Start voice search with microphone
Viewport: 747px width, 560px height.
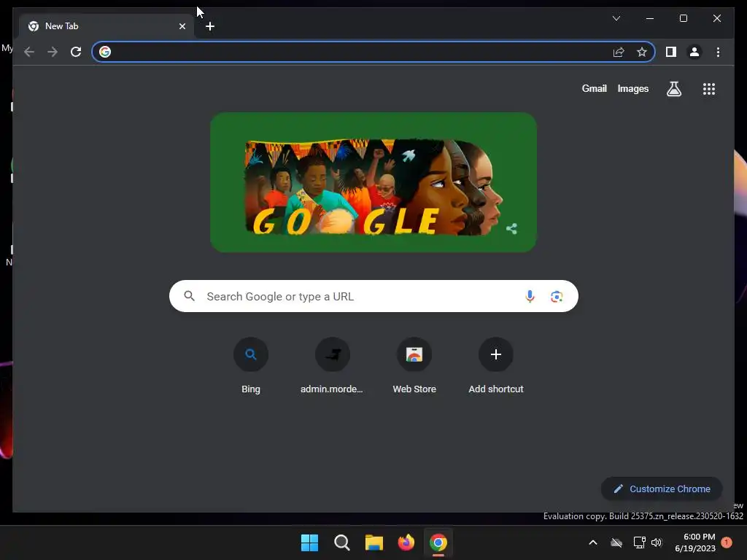(530, 296)
